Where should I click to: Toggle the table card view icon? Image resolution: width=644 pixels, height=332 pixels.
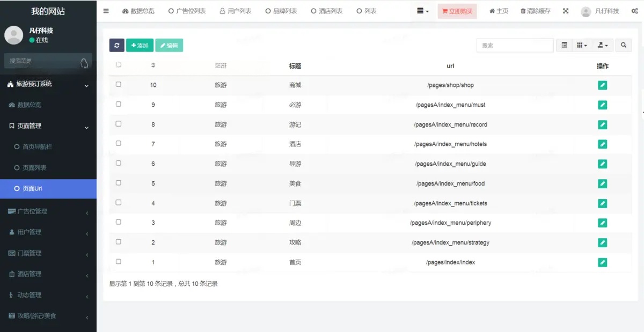564,46
